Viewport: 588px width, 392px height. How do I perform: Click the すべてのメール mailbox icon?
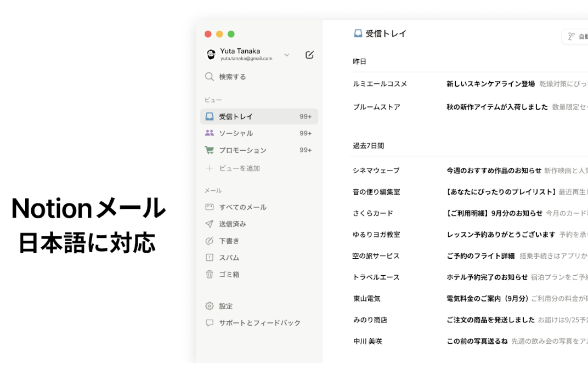point(210,207)
